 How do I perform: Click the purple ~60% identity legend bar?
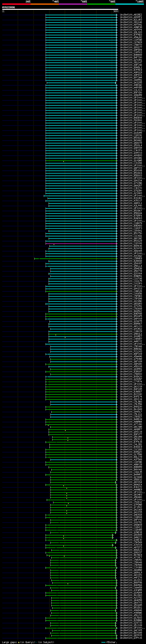[x=73, y=4]
